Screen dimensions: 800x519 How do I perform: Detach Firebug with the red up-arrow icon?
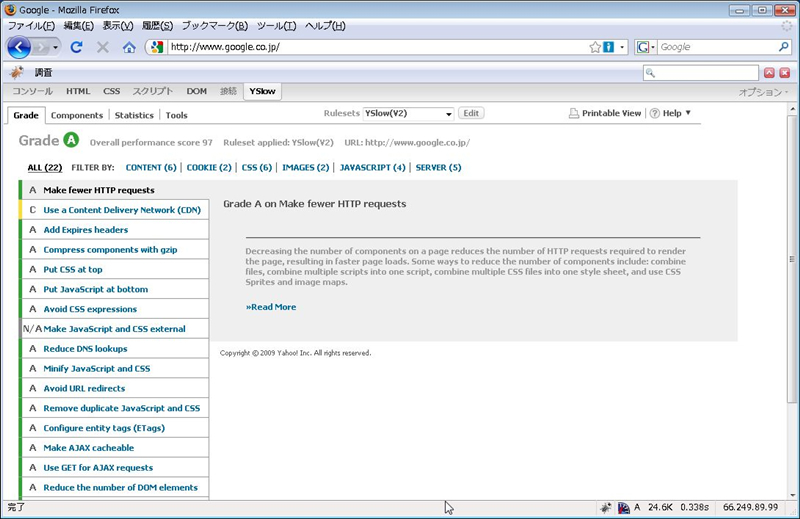coord(769,72)
